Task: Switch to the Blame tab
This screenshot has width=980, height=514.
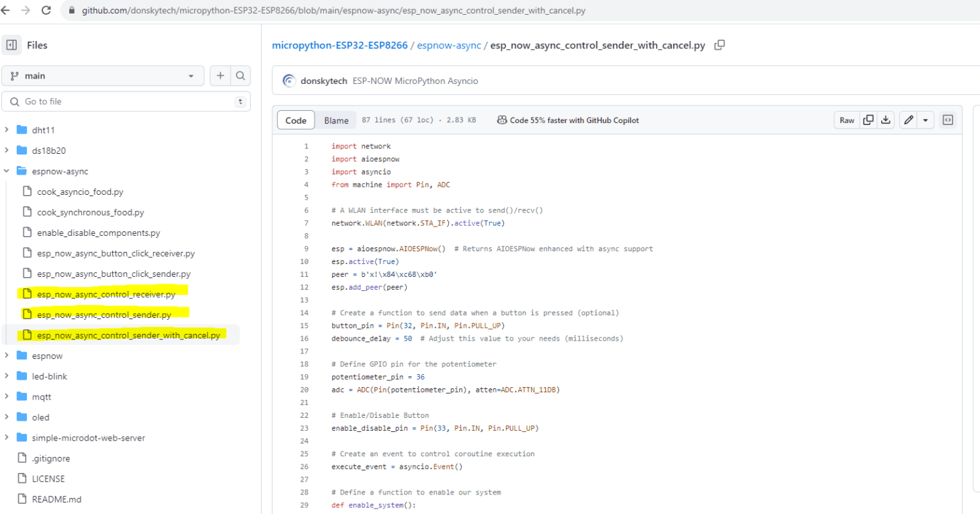Action: pyautogui.click(x=336, y=120)
